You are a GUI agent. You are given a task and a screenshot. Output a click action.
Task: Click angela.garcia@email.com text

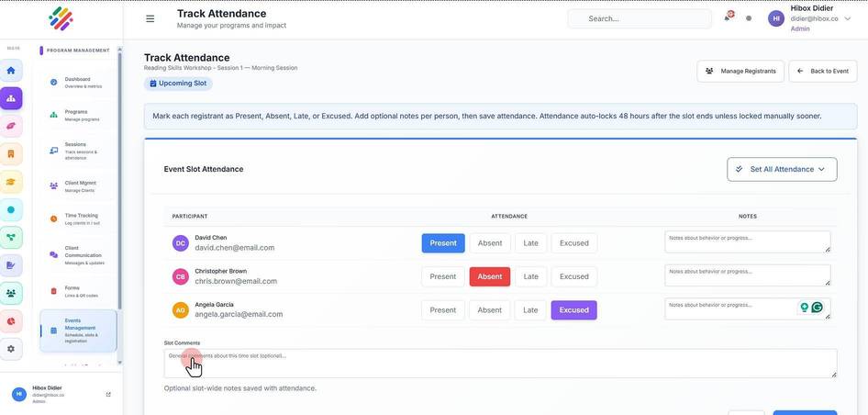tap(239, 314)
